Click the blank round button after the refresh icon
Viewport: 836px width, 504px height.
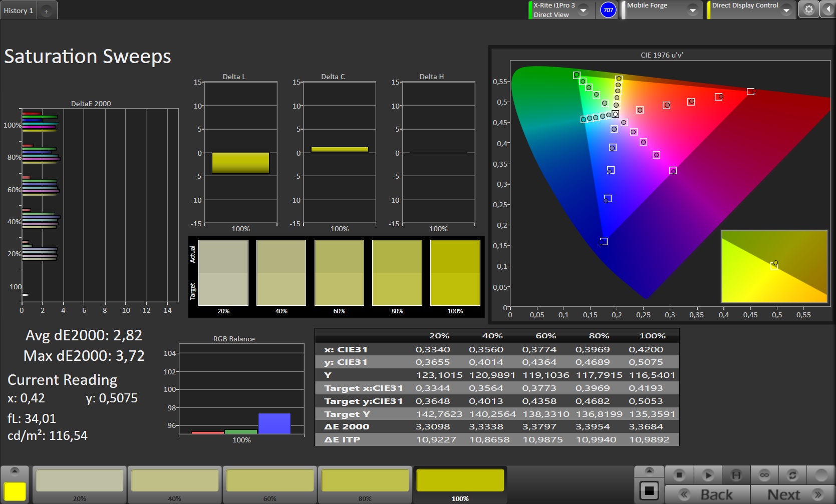(x=820, y=474)
